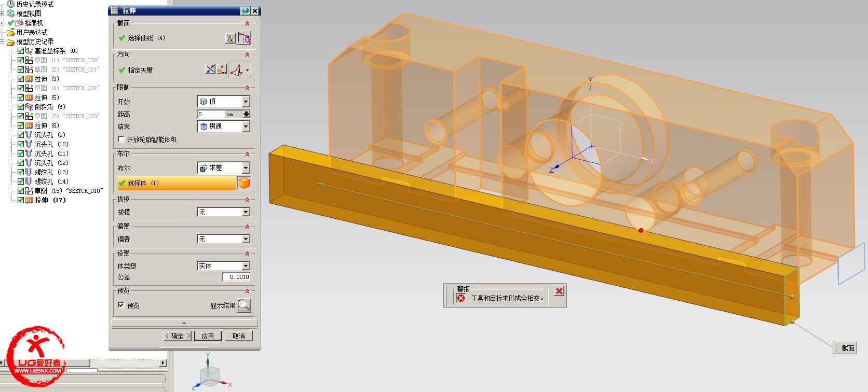Close the 警报 warning popup
The image size is (868, 392).
pyautogui.click(x=559, y=291)
